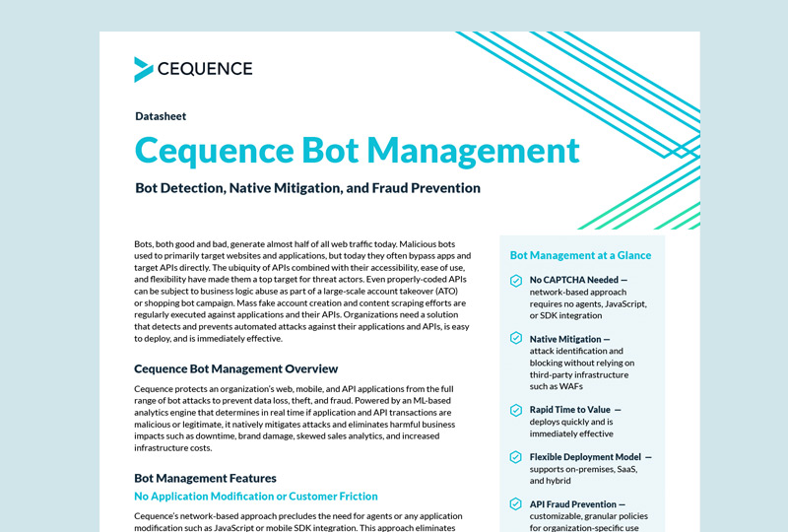Screen dimensions: 788x532
Task: Click the line 'infrastructure costs.'
Action: [x=173, y=448]
